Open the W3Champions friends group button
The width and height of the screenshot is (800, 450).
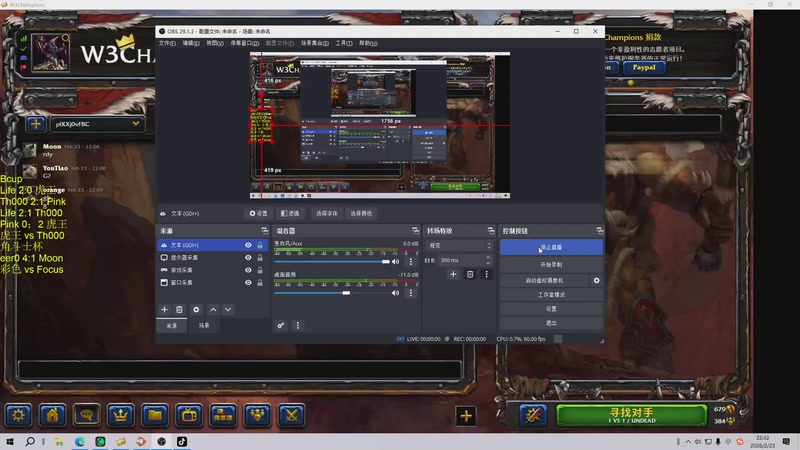(258, 415)
